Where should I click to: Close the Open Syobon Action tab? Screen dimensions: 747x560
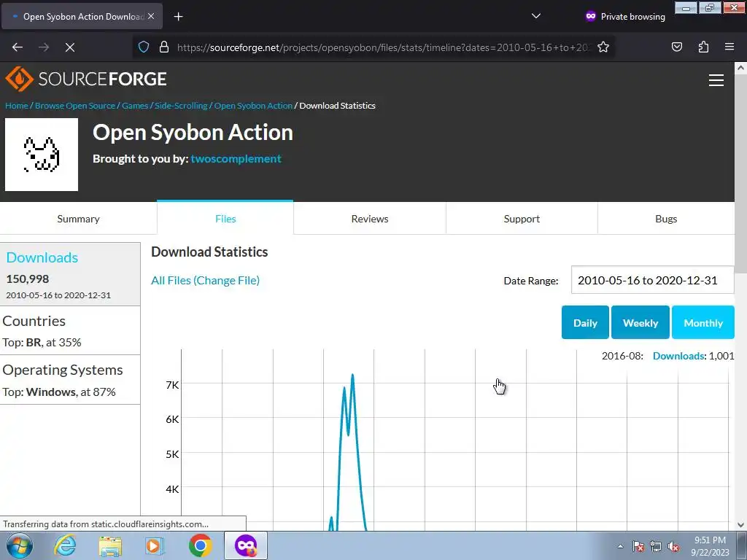coord(151,16)
